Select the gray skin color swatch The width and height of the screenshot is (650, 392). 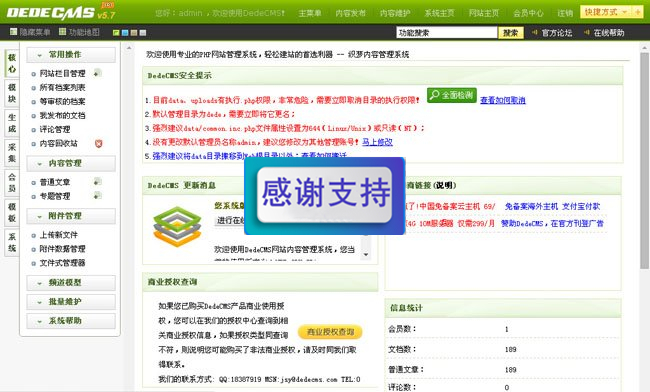pos(143,32)
